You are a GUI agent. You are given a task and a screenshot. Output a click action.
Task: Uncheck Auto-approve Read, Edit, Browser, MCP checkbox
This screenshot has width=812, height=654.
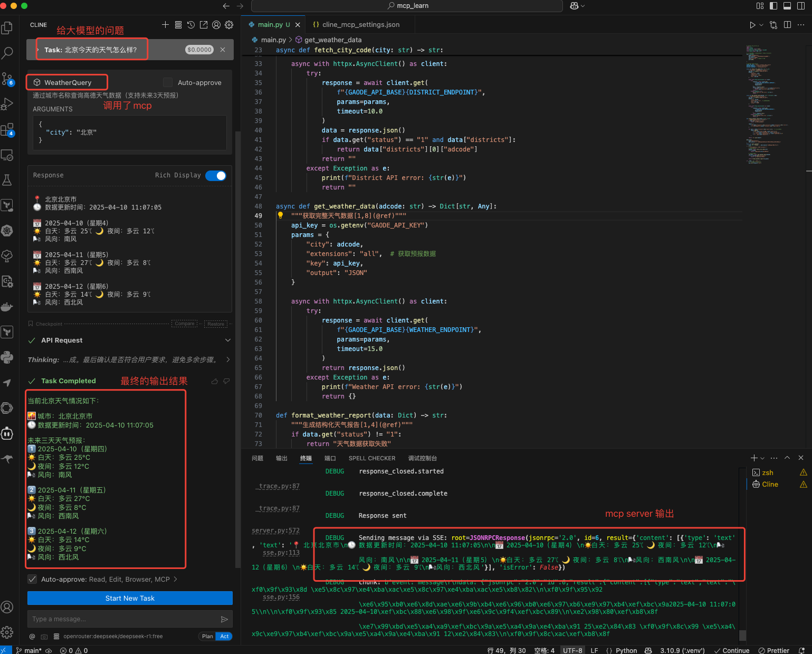(x=32, y=579)
